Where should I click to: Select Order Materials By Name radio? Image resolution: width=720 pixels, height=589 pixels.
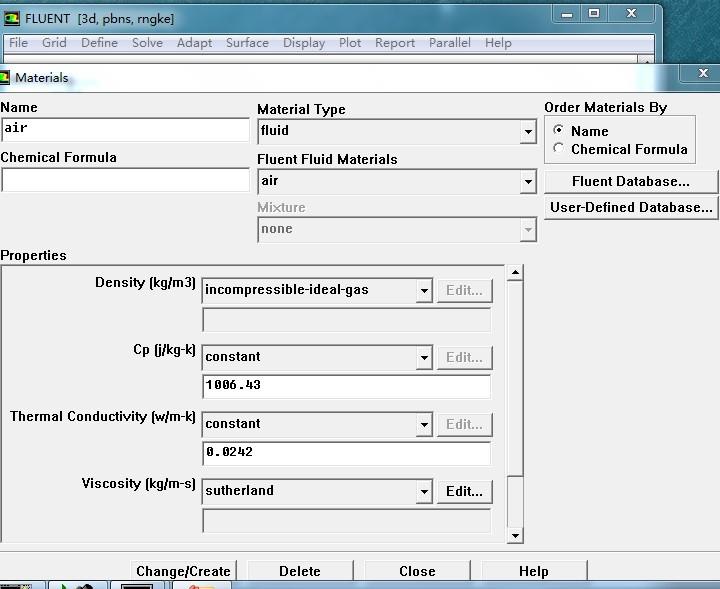tap(558, 130)
